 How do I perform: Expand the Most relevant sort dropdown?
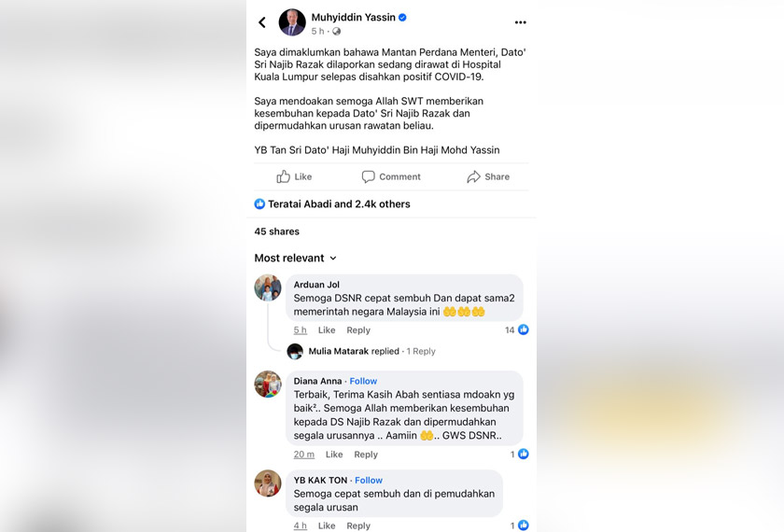coord(295,258)
